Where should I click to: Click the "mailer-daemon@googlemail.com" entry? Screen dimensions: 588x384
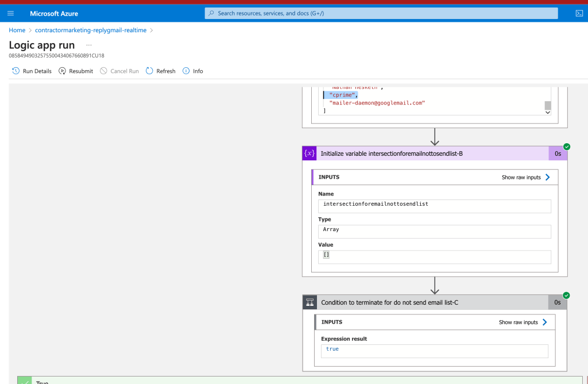(x=377, y=103)
